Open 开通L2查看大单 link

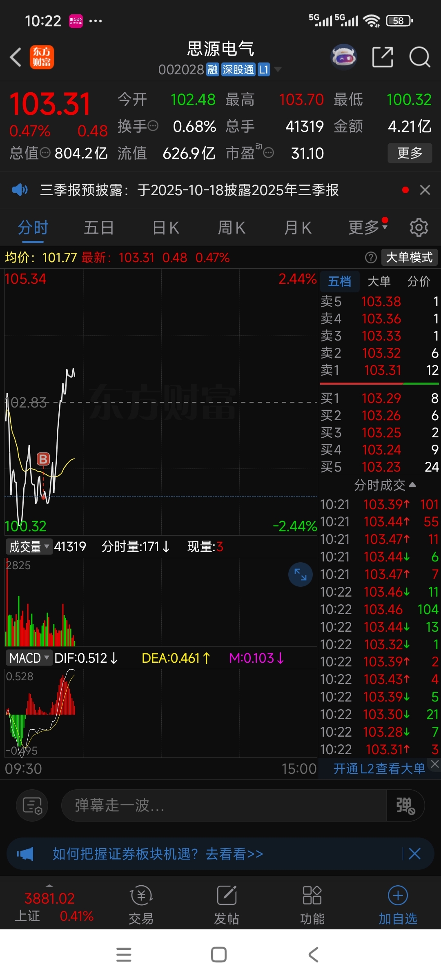(379, 768)
